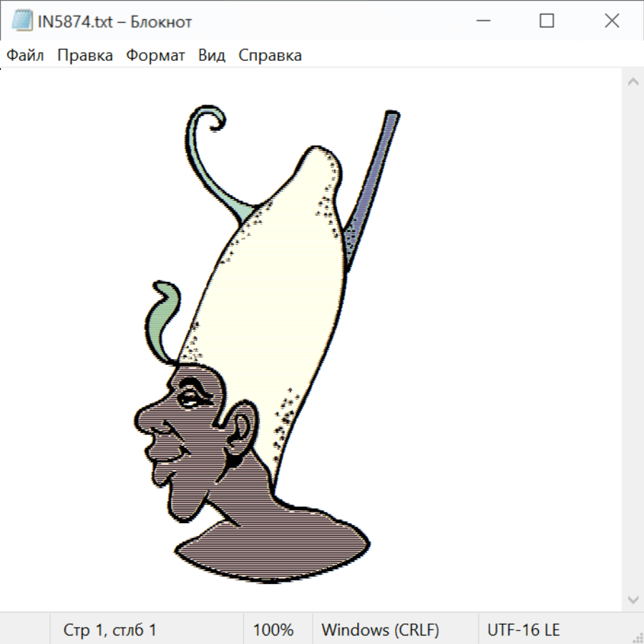
Task: Open the Справка menu
Action: [270, 56]
